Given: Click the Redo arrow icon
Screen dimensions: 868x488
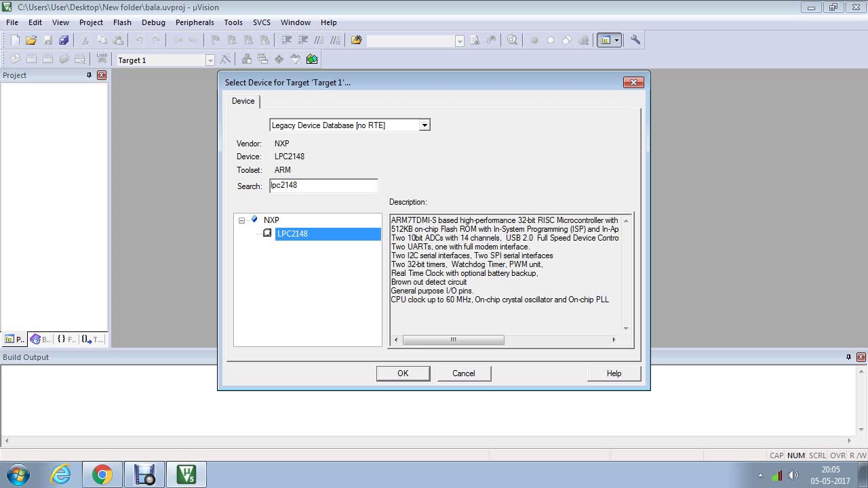Looking at the screenshot, I should 156,40.
